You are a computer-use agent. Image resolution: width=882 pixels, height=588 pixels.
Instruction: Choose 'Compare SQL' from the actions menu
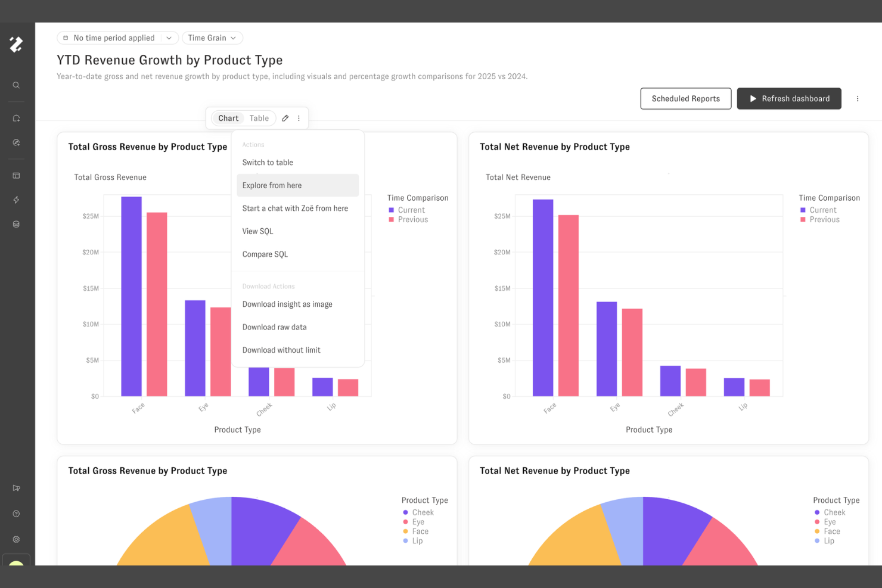(297, 254)
